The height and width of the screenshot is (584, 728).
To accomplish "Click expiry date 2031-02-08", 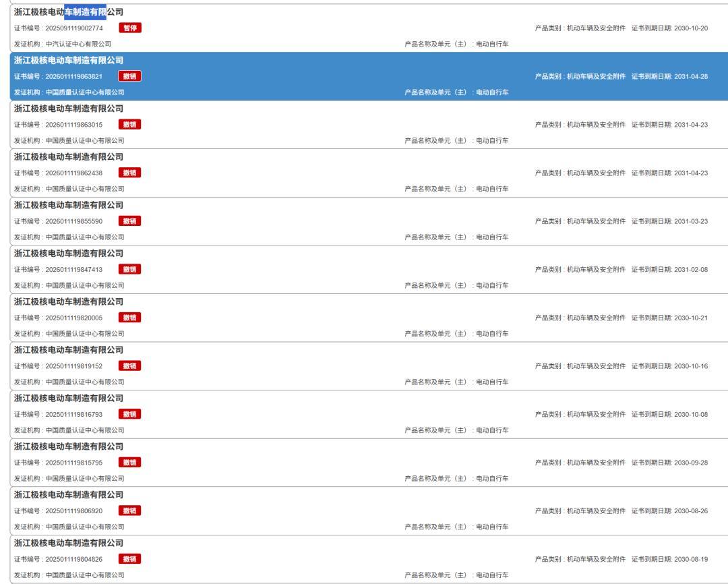I will pyautogui.click(x=691, y=270).
